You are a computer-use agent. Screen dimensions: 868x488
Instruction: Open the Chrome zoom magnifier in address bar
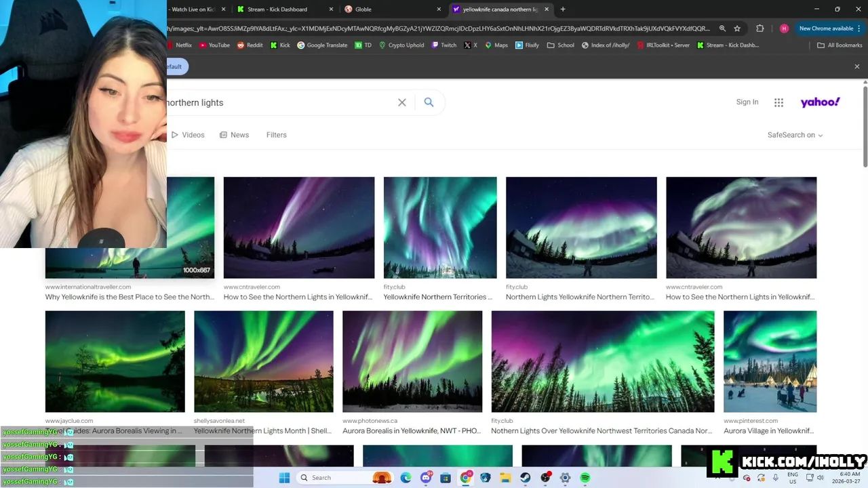tap(722, 28)
